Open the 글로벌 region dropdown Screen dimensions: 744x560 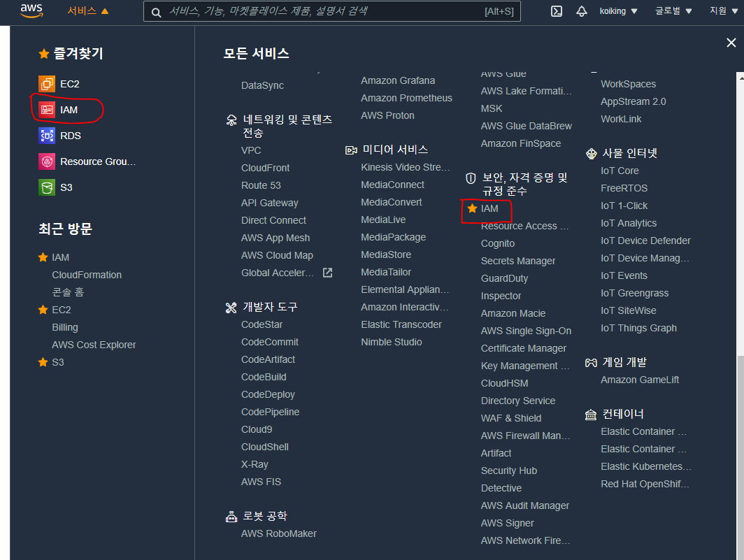coord(673,11)
